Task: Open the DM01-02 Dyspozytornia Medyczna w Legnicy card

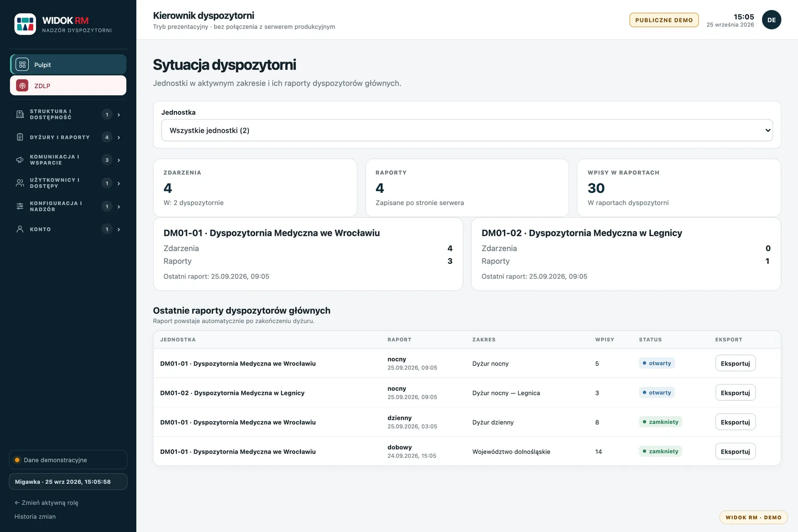Action: (x=626, y=254)
